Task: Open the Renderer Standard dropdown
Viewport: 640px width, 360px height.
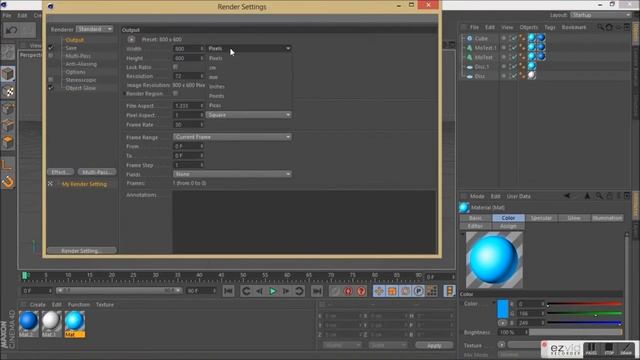Action: (94, 29)
